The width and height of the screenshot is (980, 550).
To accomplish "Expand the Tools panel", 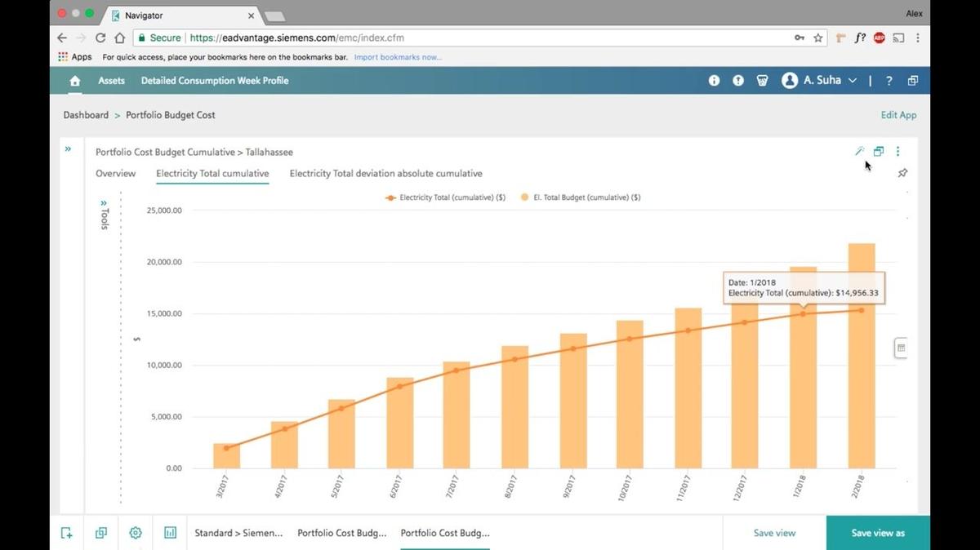I will coord(104,214).
